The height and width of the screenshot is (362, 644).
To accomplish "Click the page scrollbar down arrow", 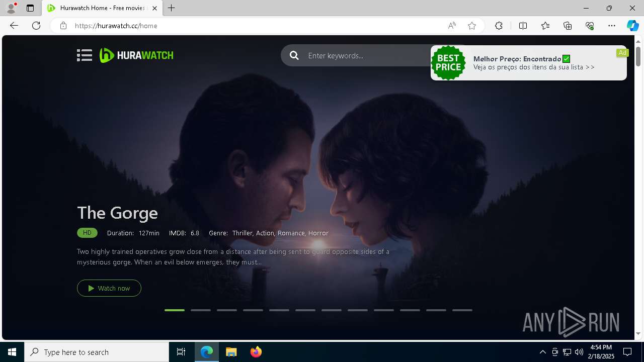I will pos(638,333).
